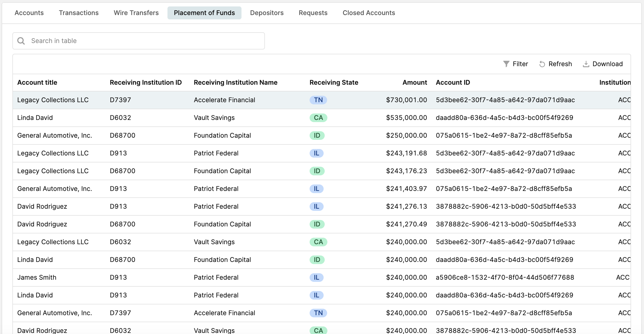Open the Accounts tab
Screen dimensions: 644x334
pyautogui.click(x=29, y=13)
